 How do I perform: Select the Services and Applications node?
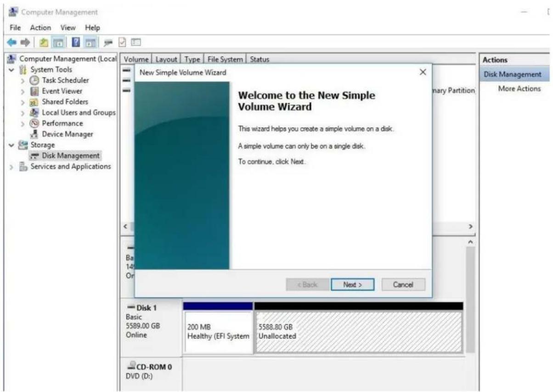click(65, 166)
